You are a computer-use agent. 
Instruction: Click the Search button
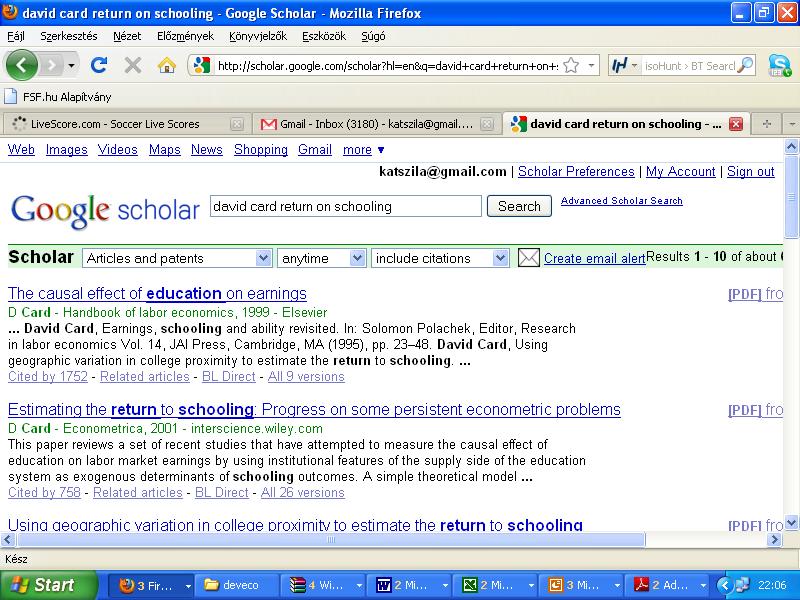(x=519, y=206)
